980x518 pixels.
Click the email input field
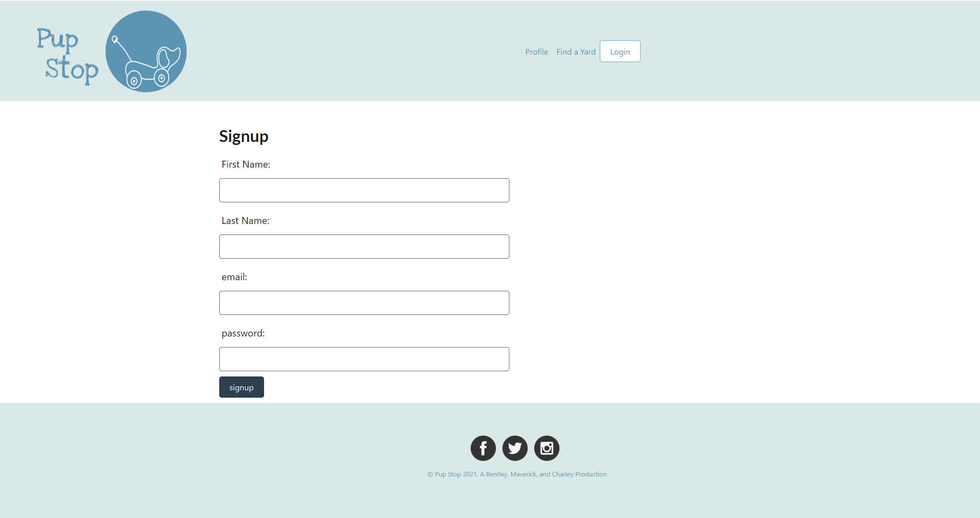(365, 303)
